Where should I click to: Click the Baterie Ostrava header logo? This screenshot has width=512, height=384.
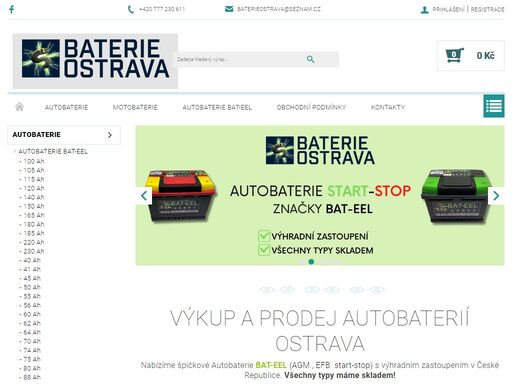click(x=95, y=61)
